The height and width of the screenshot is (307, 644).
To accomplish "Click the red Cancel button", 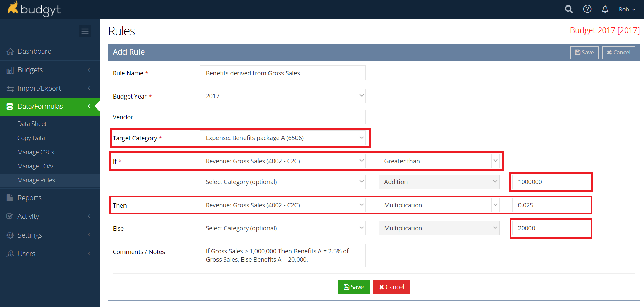I will [x=391, y=287].
